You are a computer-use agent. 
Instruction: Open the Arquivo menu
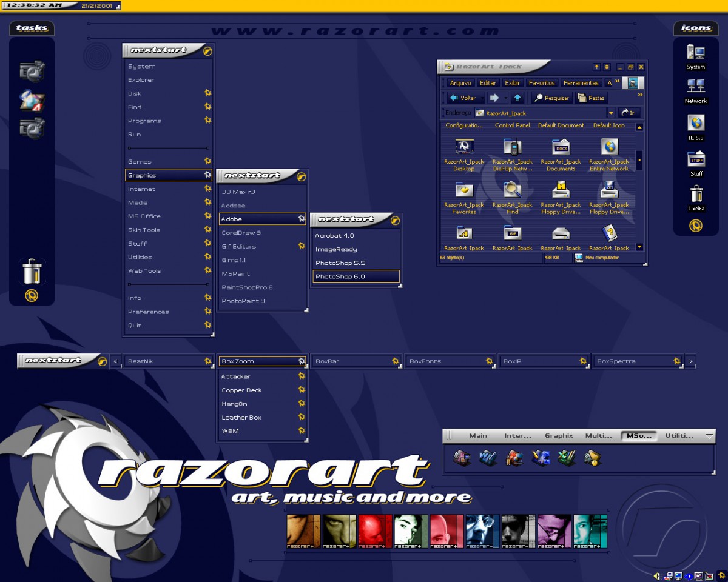[x=460, y=83]
